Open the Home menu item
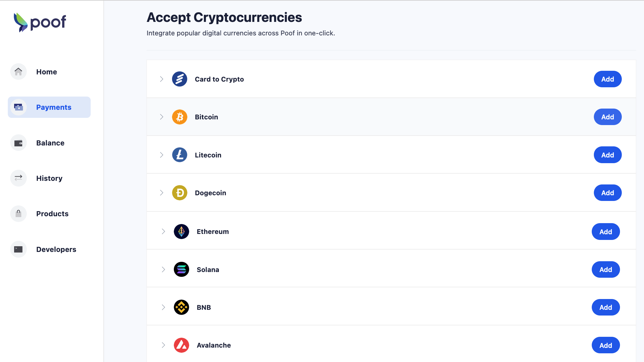Viewport: 644px width, 362px height. (47, 72)
